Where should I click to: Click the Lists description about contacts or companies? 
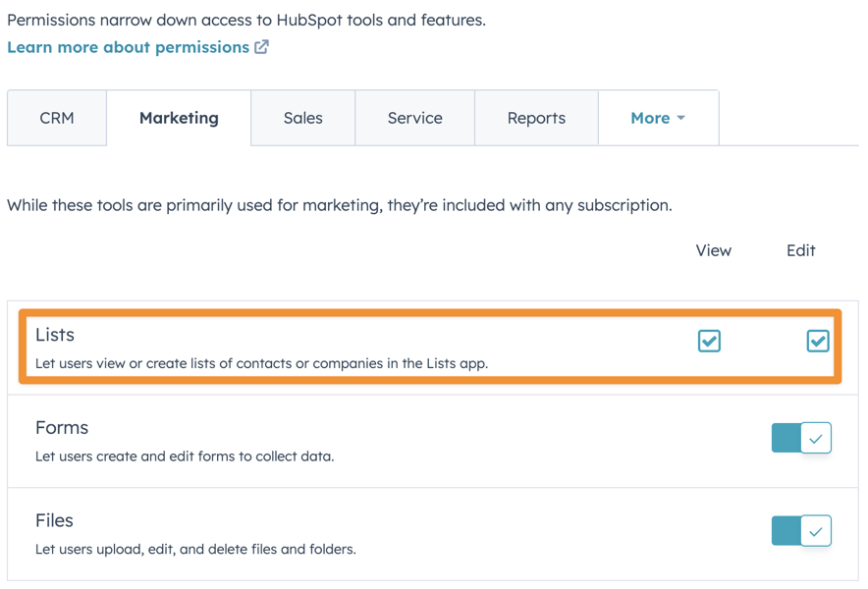point(262,363)
